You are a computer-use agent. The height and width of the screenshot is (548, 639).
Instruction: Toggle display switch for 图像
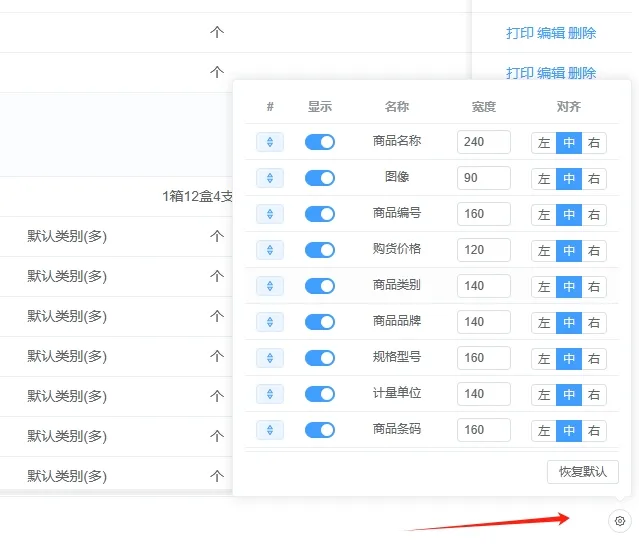coord(320,178)
